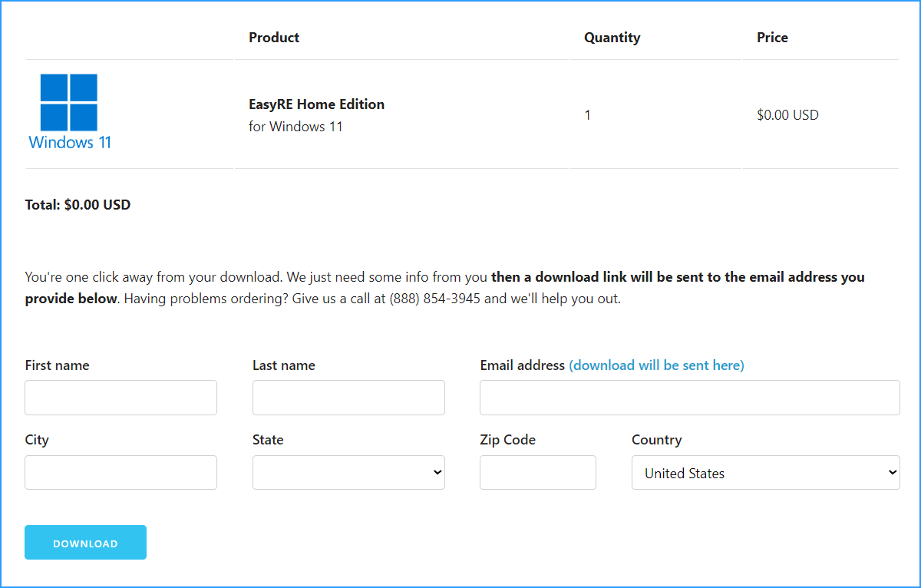Click the '(download will be sent here)' link
Viewport: 921px width, 588px height.
point(656,365)
